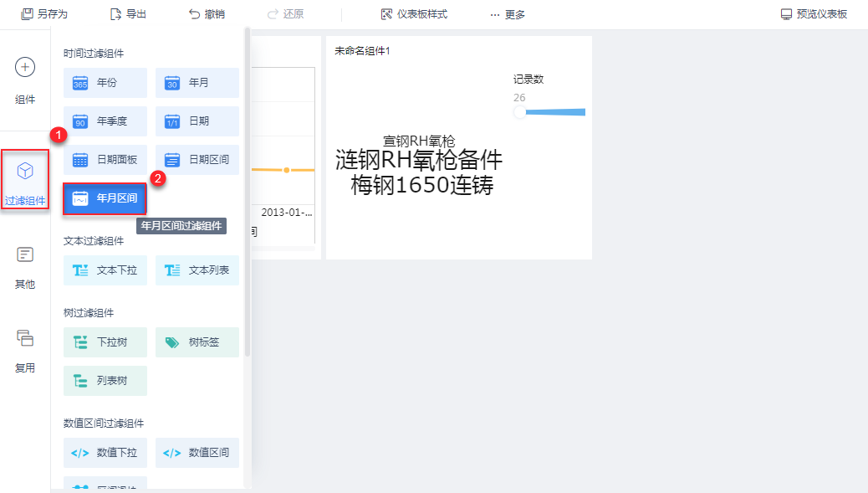Image resolution: width=868 pixels, height=493 pixels.
Task: Add the 年月 filter component
Action: [197, 83]
